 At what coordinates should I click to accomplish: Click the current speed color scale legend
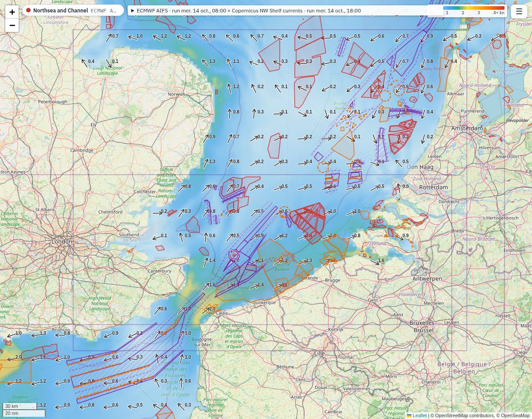coord(474,10)
